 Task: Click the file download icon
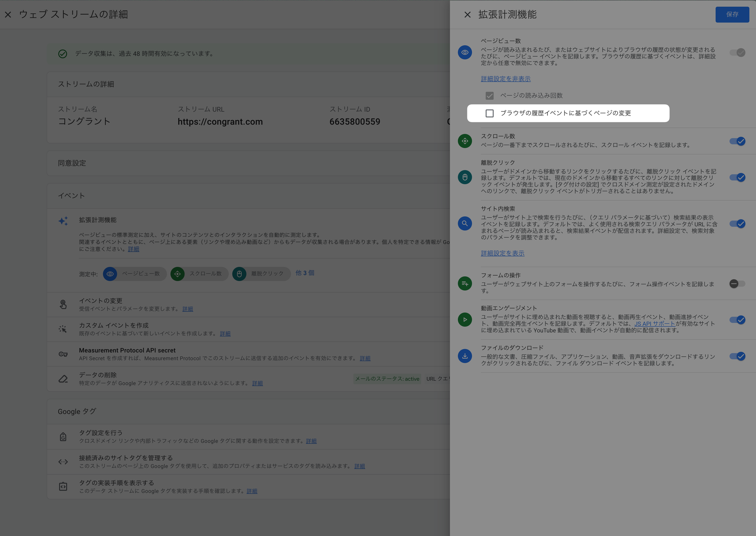click(x=465, y=356)
